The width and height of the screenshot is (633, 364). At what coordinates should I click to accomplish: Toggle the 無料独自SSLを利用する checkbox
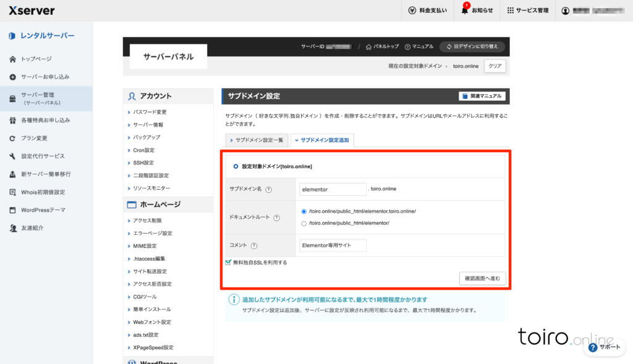coord(229,262)
